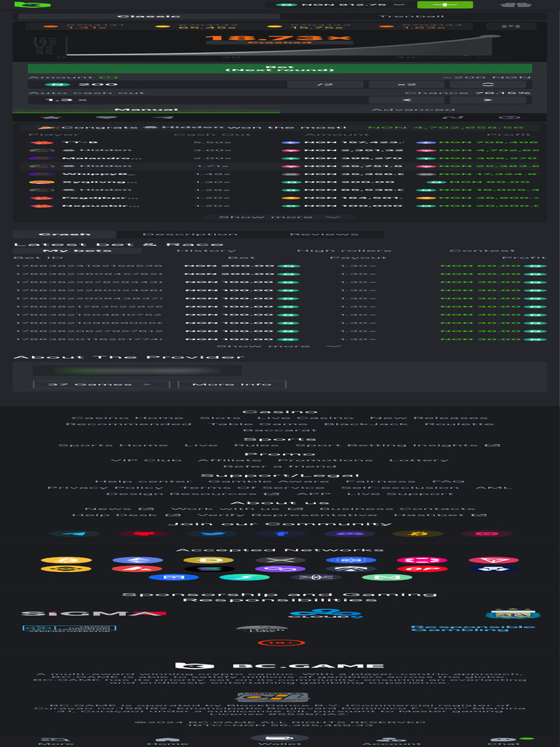Click the green wallet deposit button in the header
The image size is (560, 747).
[x=445, y=4]
